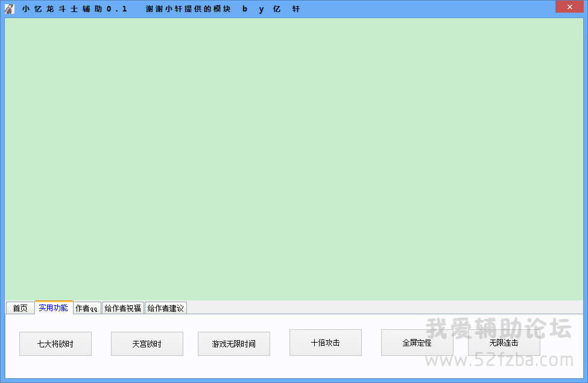
Task: Go to the 给作者祝福 tab
Action: click(123, 308)
